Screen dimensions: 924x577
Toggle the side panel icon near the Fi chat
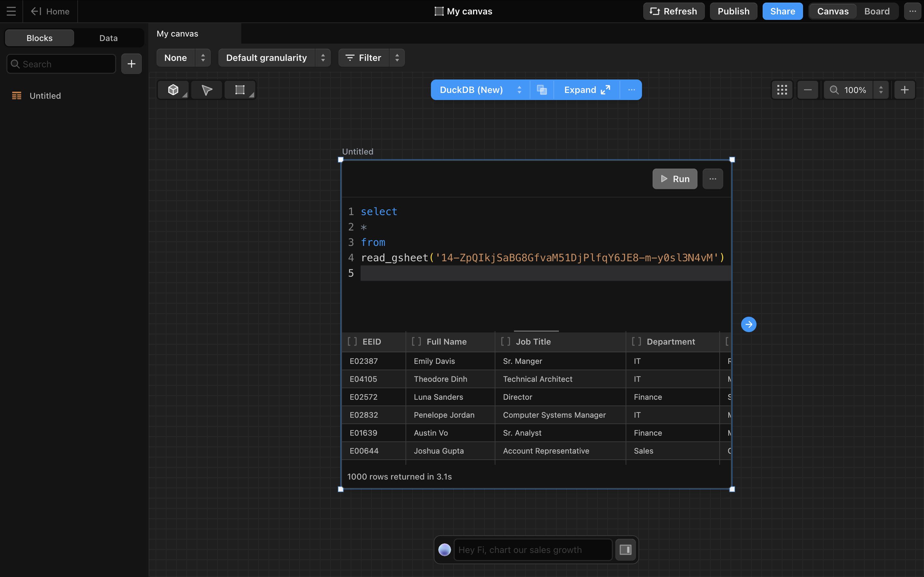(x=625, y=549)
